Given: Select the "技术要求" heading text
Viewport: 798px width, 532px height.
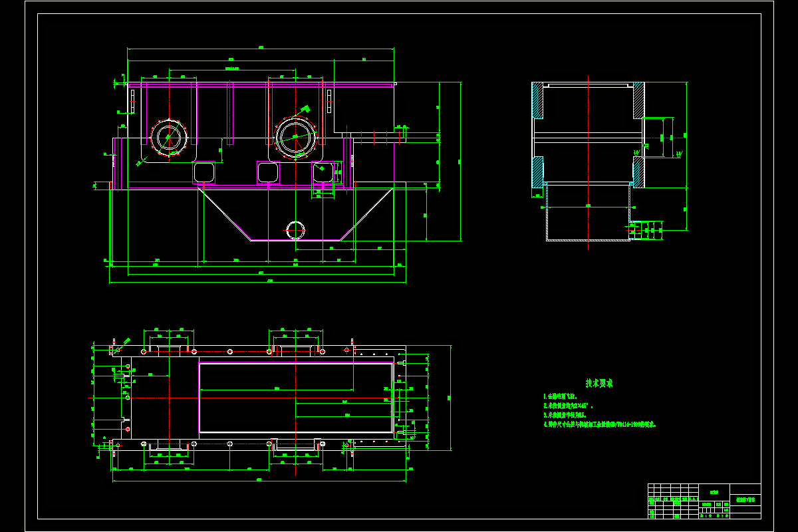Looking at the screenshot, I should (599, 384).
